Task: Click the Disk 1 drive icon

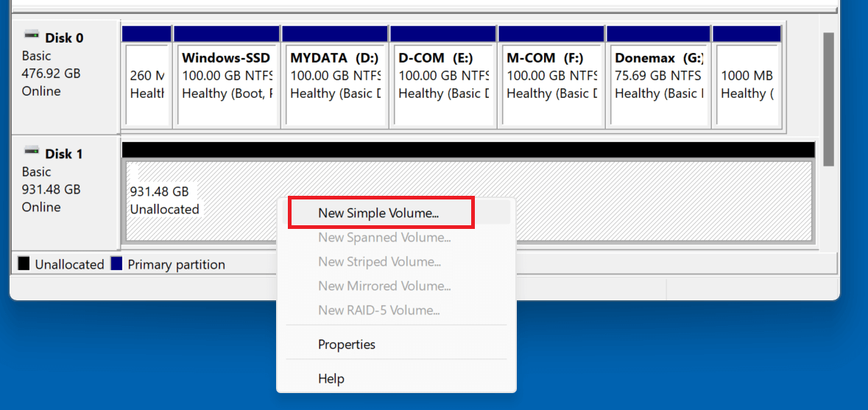Action: [32, 152]
